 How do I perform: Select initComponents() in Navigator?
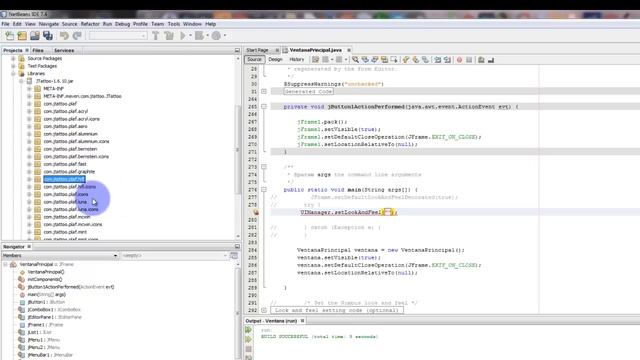[x=45, y=280]
